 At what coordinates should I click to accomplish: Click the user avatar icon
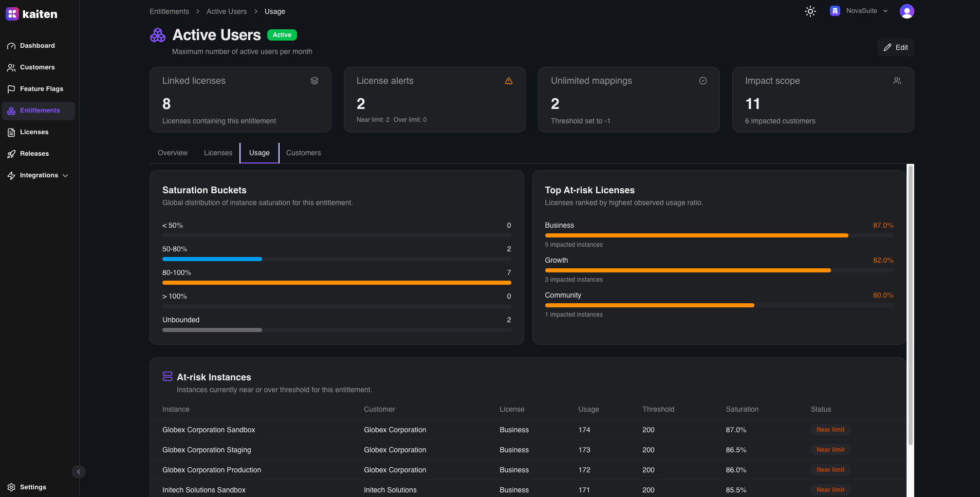point(907,11)
